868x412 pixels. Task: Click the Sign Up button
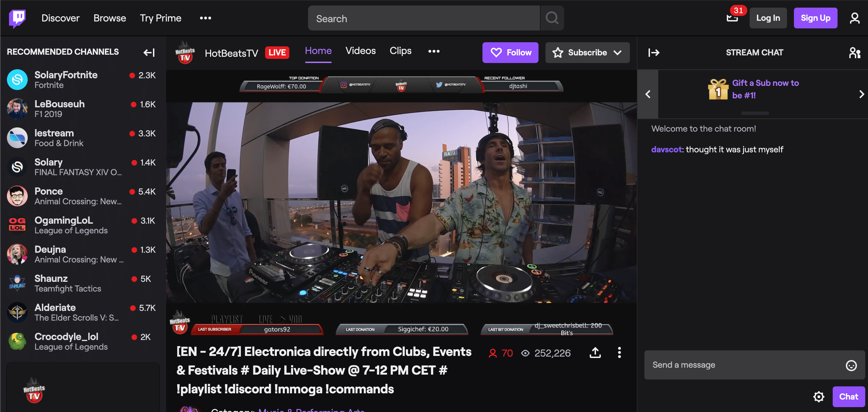[815, 18]
